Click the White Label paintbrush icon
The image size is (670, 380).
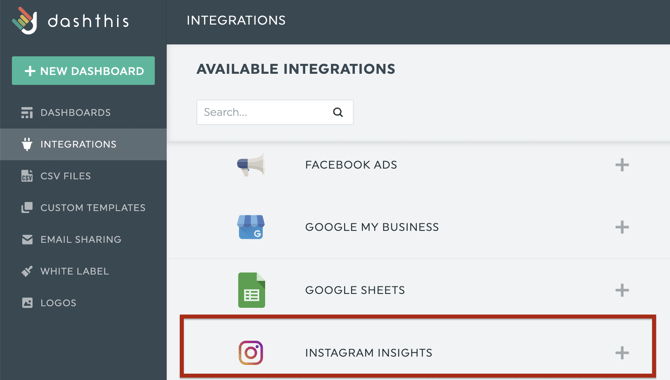point(27,271)
